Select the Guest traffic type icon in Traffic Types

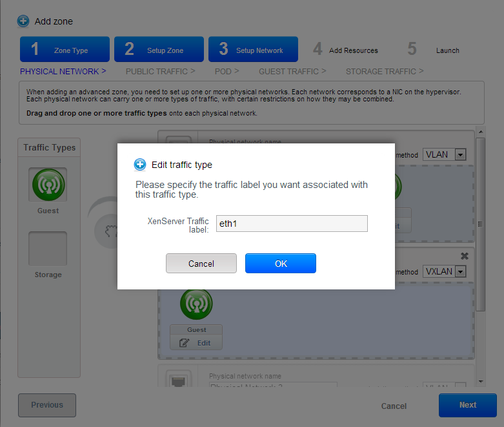[48, 185]
